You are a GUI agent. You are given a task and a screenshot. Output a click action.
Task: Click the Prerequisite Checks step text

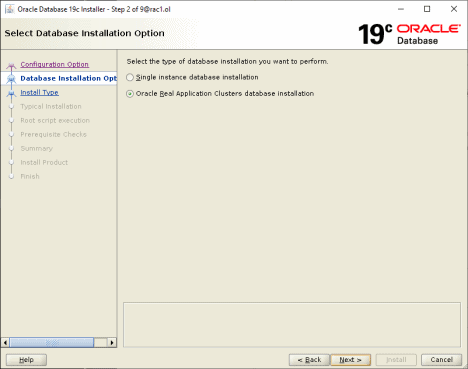pos(53,134)
